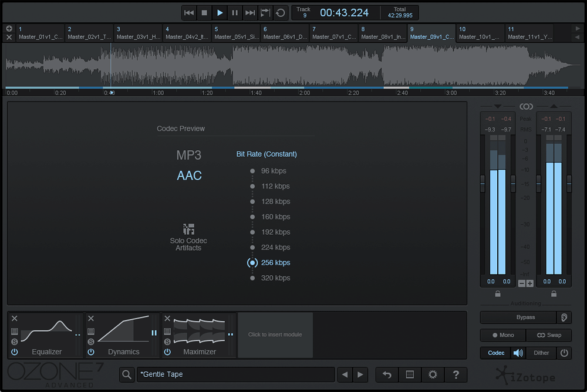The image size is (587, 392).
Task: Switch to track tab 3 Master_03v1_H...
Action: 138,33
